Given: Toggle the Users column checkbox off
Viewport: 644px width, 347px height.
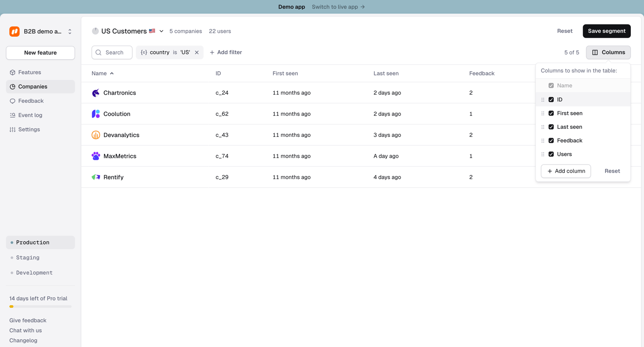Looking at the screenshot, I should (551, 154).
